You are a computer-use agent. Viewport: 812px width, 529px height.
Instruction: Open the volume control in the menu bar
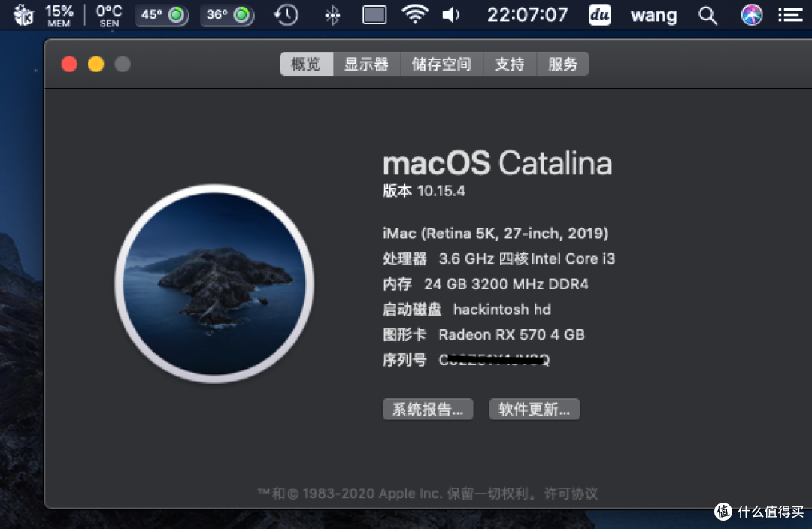tap(451, 14)
